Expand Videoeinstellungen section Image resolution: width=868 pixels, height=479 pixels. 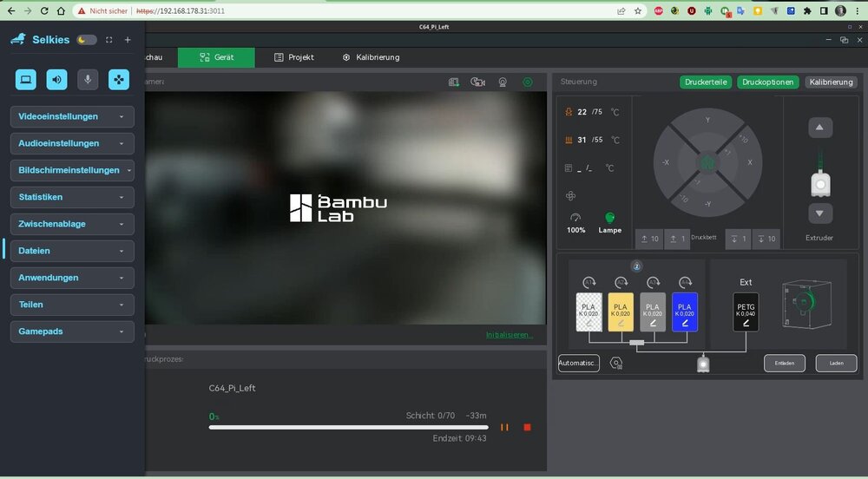pyautogui.click(x=72, y=116)
